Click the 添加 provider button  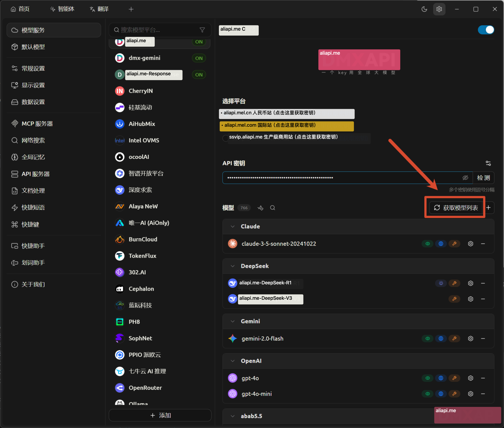click(x=160, y=415)
